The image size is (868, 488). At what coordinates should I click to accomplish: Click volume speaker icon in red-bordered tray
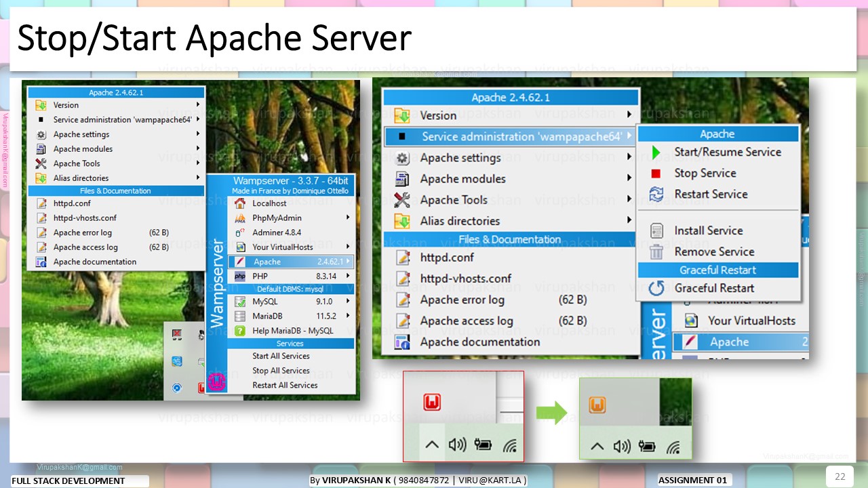(457, 445)
